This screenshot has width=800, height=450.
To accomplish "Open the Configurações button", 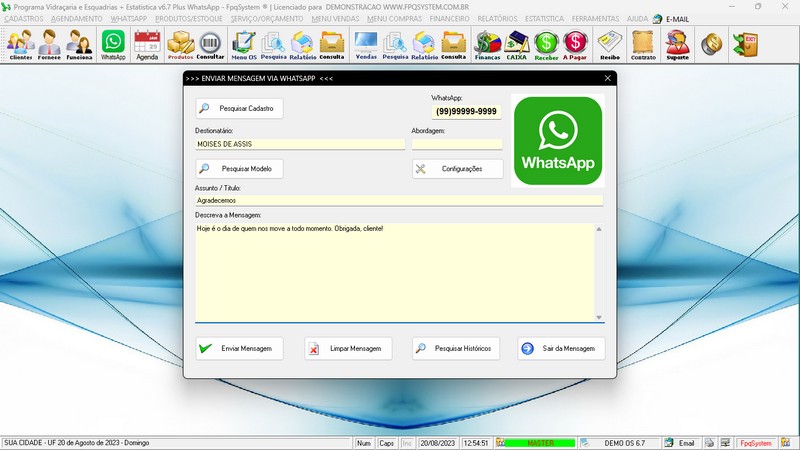I will click(458, 168).
